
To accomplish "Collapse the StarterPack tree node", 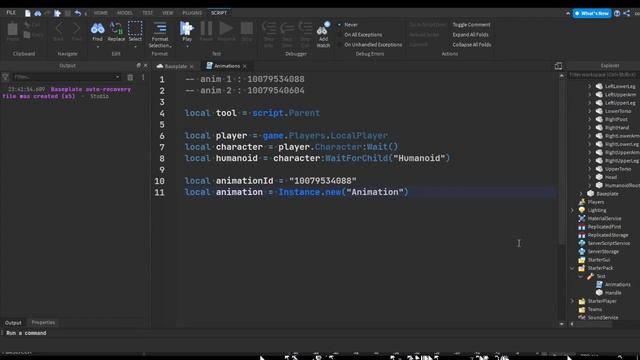I will tap(572, 268).
